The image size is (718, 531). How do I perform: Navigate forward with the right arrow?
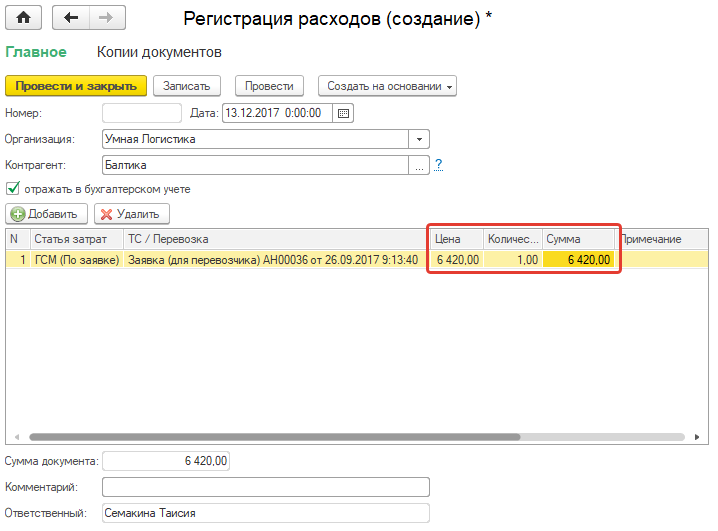pos(107,18)
